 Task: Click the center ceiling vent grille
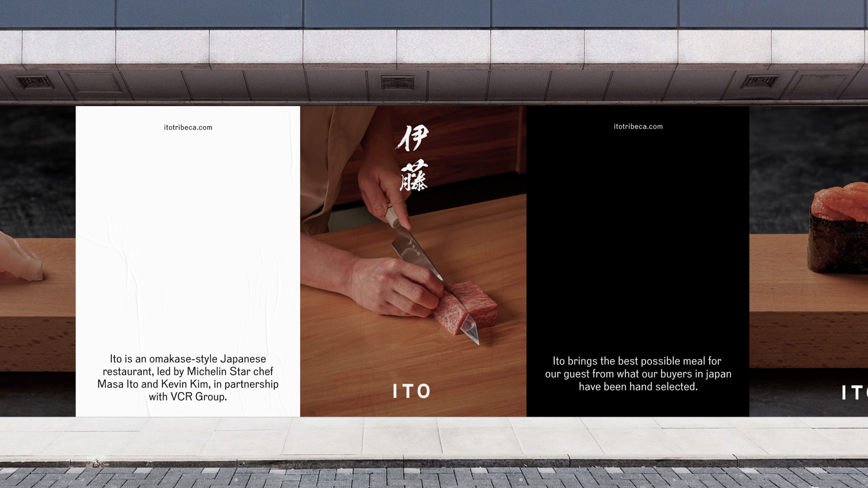click(x=397, y=83)
